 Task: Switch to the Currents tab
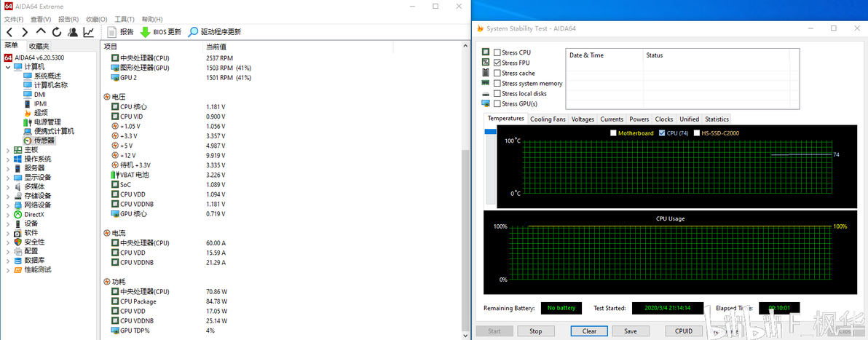tap(612, 119)
